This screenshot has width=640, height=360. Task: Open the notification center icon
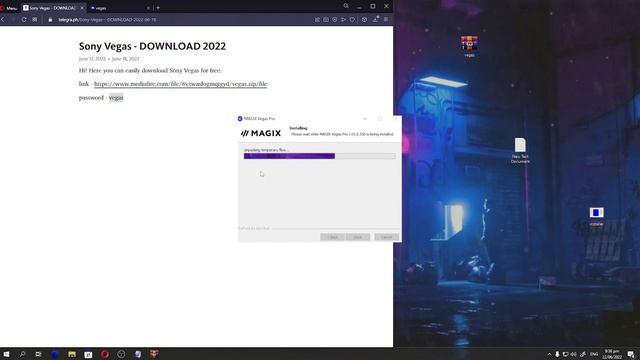click(x=631, y=354)
